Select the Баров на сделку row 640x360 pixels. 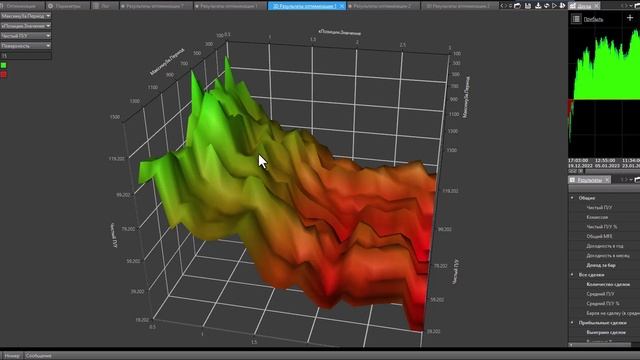604,313
